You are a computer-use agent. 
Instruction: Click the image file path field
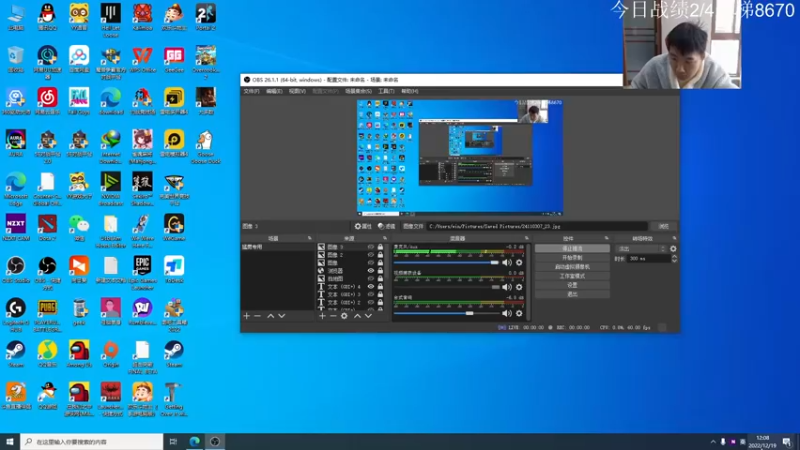click(537, 226)
